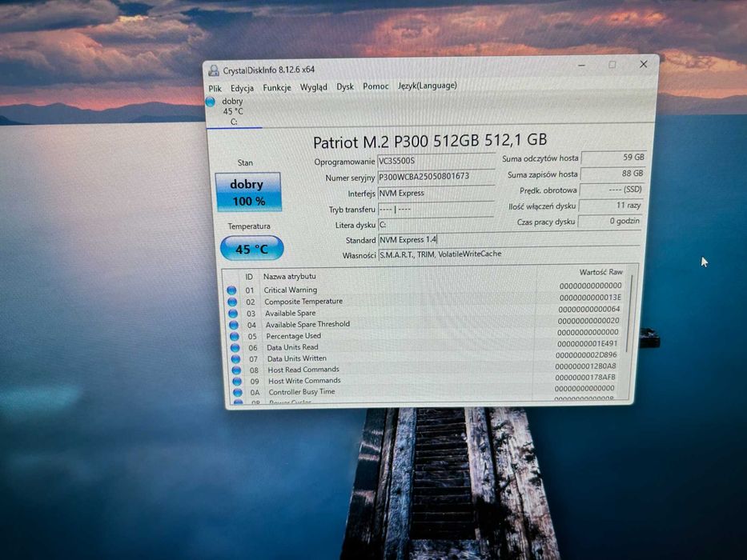
Task: Click the Prędk. obrotowa value ---- (SSD)
Action: pos(612,190)
